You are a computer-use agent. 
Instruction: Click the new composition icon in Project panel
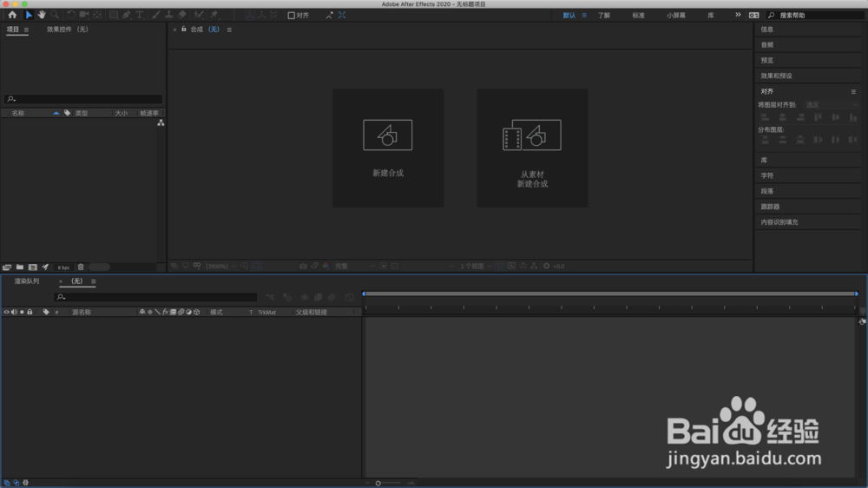point(33,267)
